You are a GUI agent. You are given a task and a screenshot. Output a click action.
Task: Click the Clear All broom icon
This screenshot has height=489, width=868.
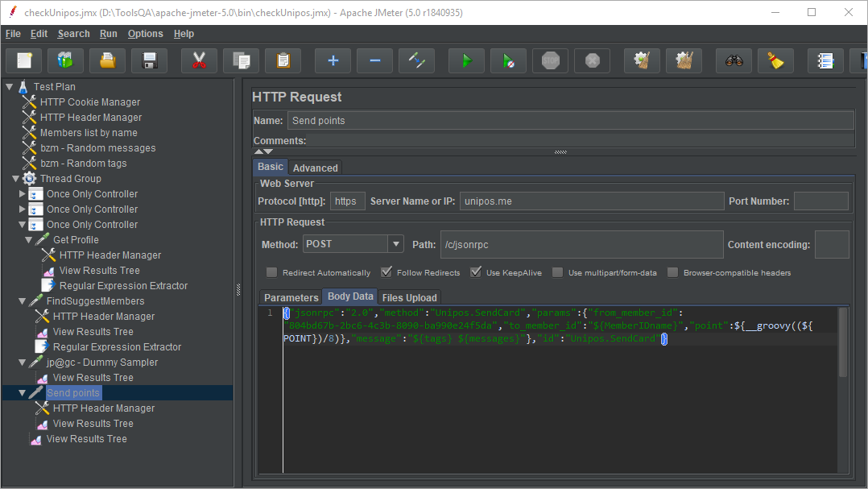tap(775, 60)
